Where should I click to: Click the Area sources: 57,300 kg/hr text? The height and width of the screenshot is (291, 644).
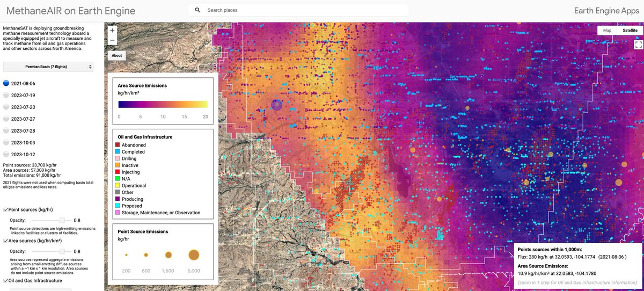[x=30, y=170]
